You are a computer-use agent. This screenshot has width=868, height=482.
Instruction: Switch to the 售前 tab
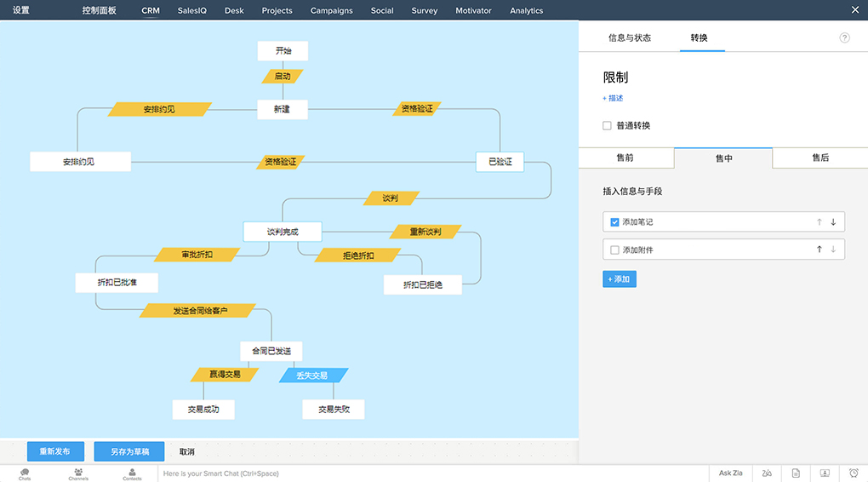pyautogui.click(x=625, y=158)
